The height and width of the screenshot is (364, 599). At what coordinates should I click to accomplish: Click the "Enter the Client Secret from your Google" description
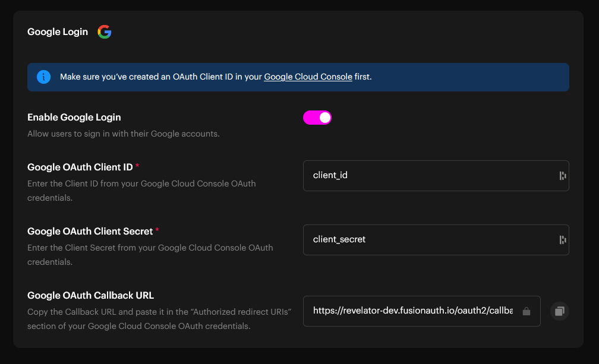pyautogui.click(x=150, y=255)
